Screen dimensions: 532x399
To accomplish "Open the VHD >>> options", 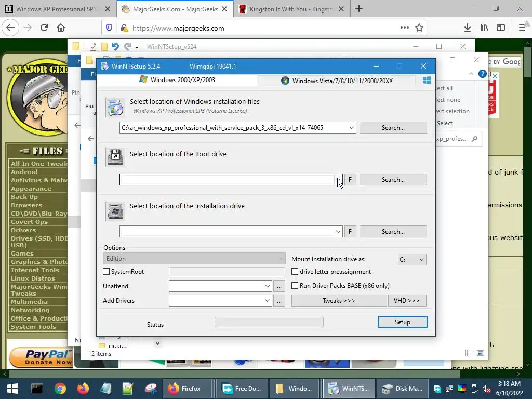I will tap(407, 301).
